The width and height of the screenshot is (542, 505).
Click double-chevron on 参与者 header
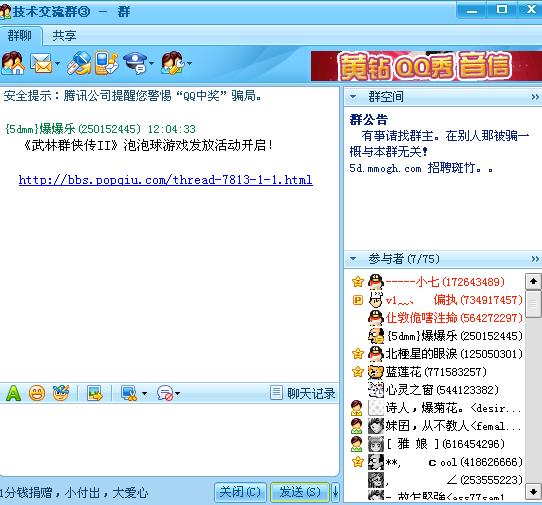[x=535, y=259]
